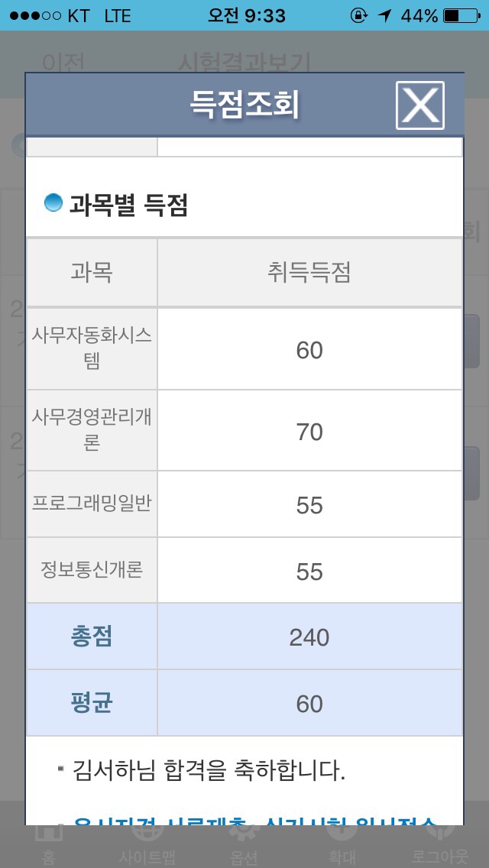The height and width of the screenshot is (868, 489).
Task: Go back with the 이전 button
Action: click(63, 63)
